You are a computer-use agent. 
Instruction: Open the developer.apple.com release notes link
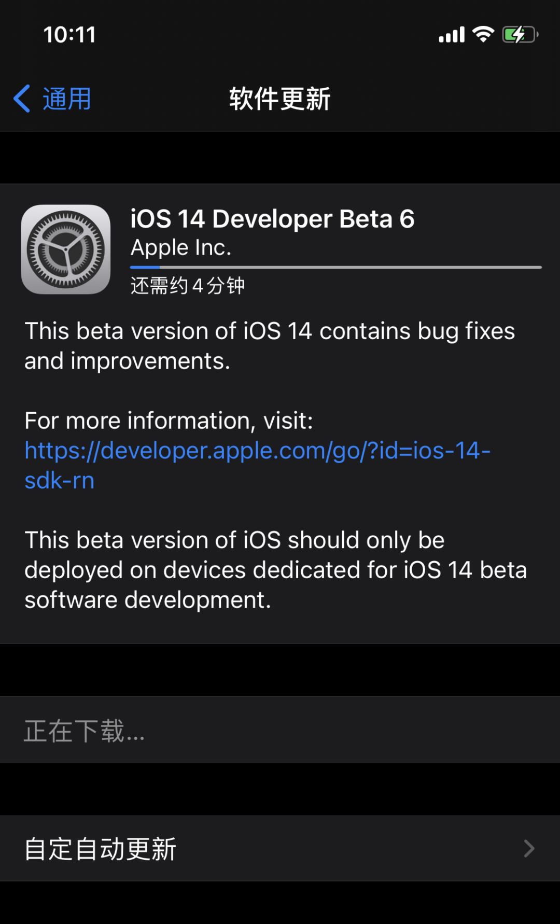click(257, 451)
